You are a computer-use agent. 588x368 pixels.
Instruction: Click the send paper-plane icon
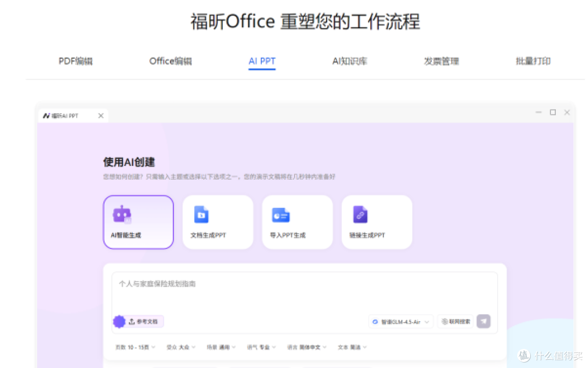pos(484,322)
